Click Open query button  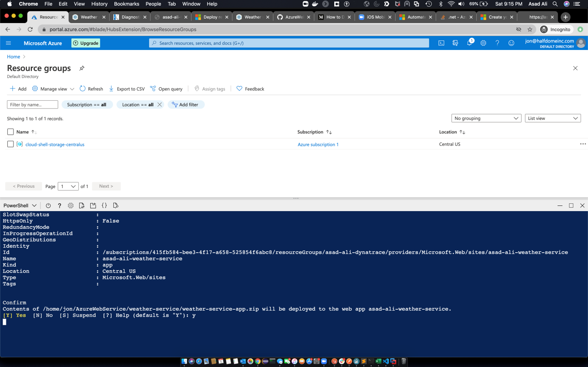166,89
